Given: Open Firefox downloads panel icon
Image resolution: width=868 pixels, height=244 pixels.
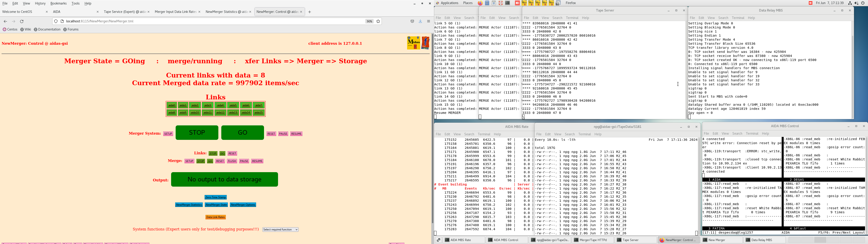Looking at the screenshot, I should (x=420, y=21).
